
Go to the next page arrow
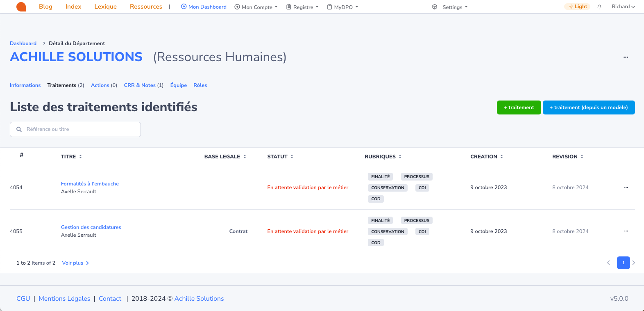coord(634,263)
